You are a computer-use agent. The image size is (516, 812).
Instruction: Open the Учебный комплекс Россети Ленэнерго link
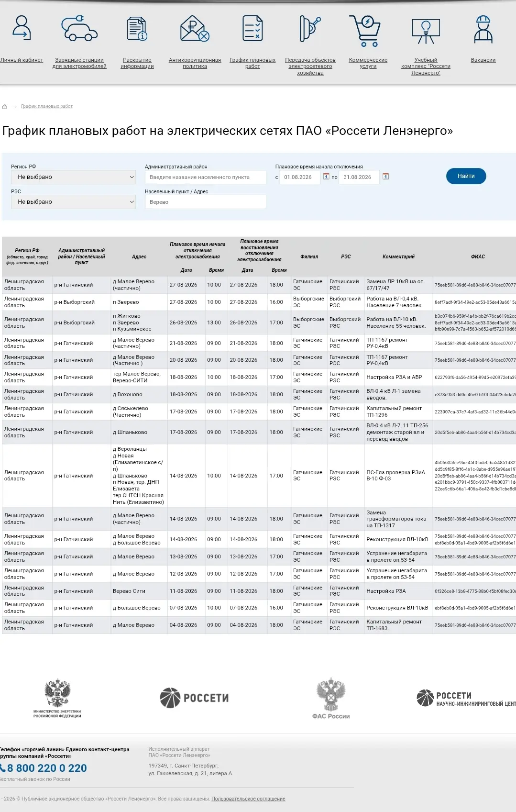pos(426,67)
